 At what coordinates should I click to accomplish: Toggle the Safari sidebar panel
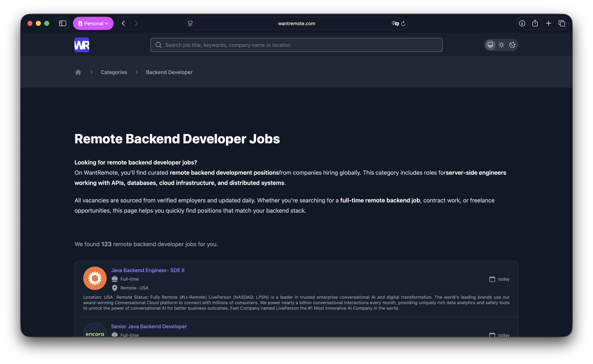[x=63, y=23]
